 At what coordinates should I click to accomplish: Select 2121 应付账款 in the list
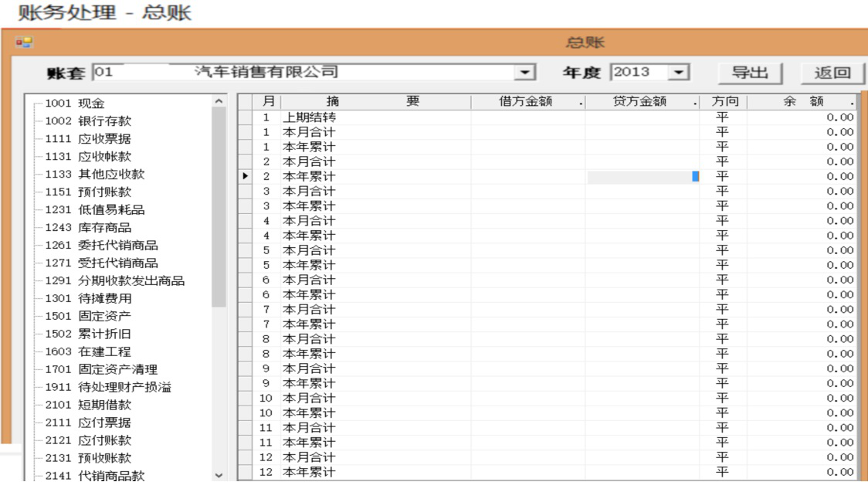[x=87, y=440]
